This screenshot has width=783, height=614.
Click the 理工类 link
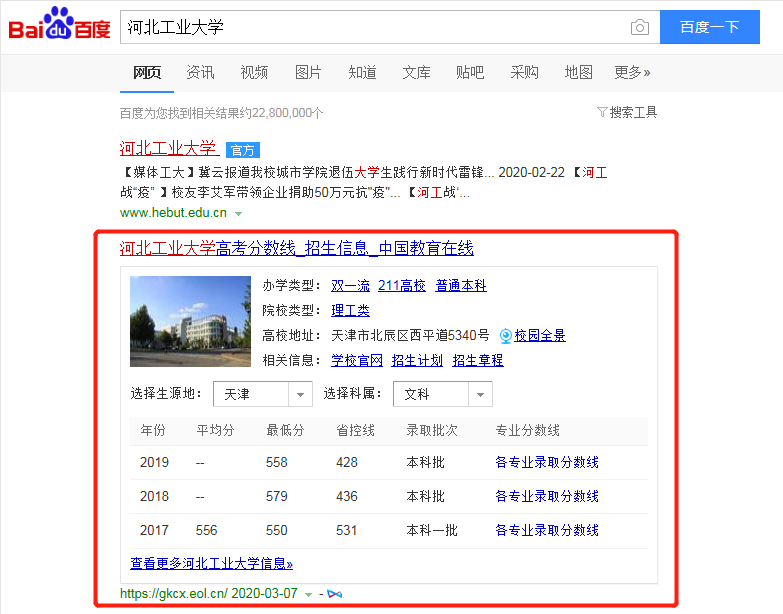[x=351, y=310]
